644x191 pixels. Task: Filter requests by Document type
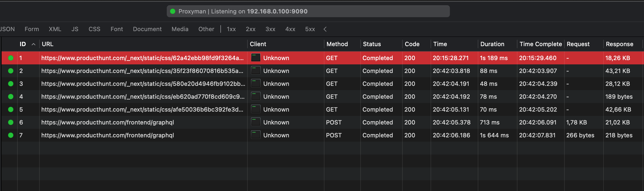point(147,29)
